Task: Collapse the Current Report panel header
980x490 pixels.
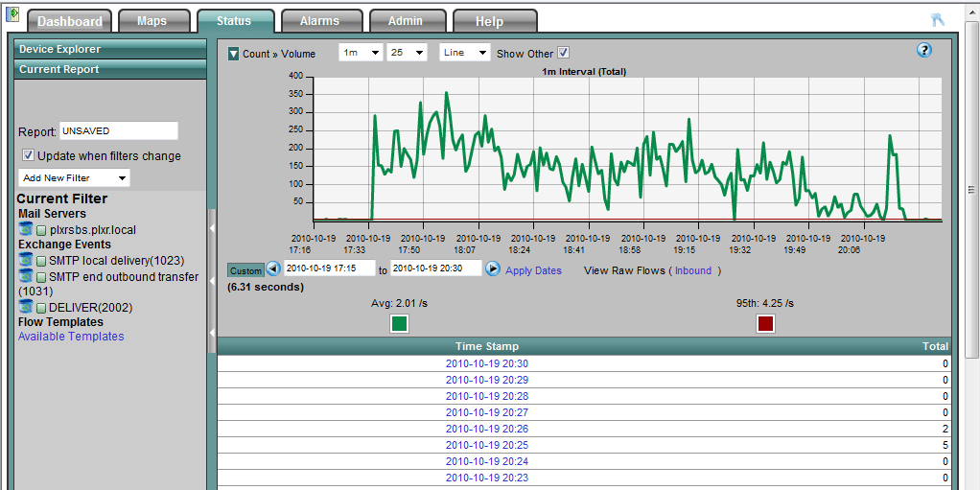Action: tap(110, 69)
